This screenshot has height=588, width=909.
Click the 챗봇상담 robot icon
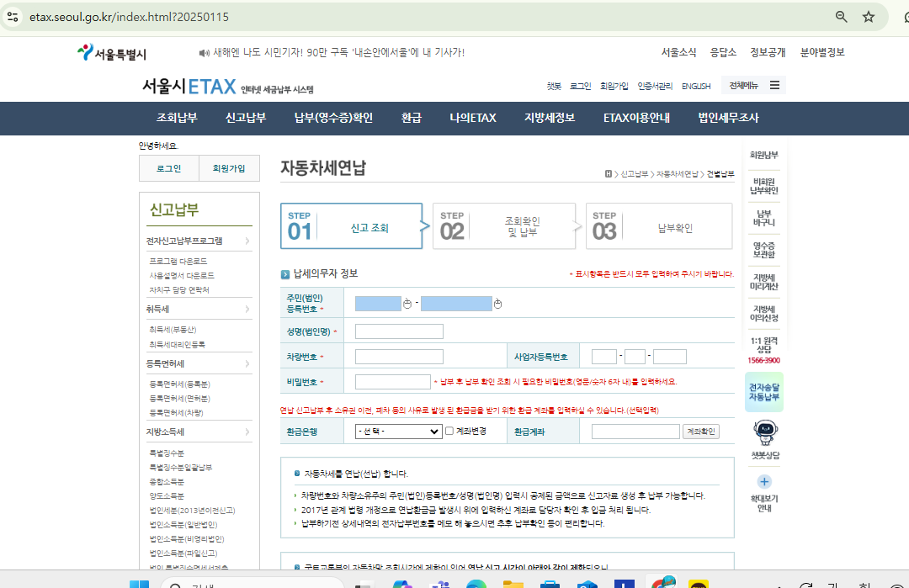764,432
